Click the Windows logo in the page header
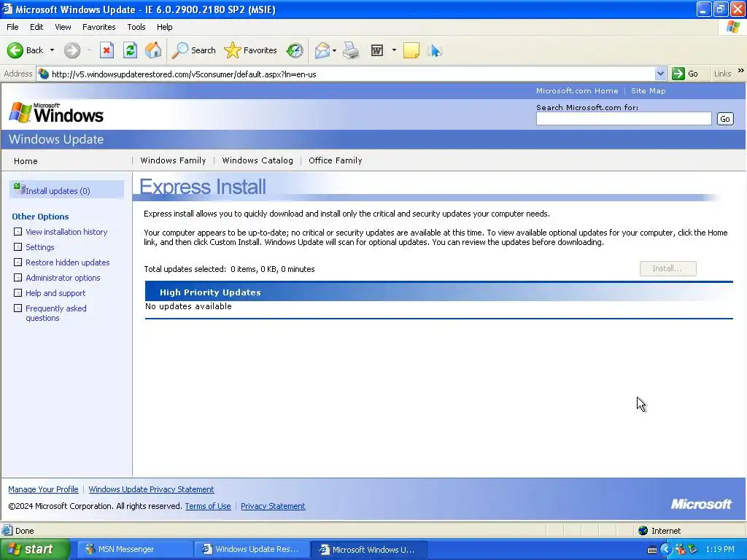Viewport: 747px width, 560px height. coord(56,113)
